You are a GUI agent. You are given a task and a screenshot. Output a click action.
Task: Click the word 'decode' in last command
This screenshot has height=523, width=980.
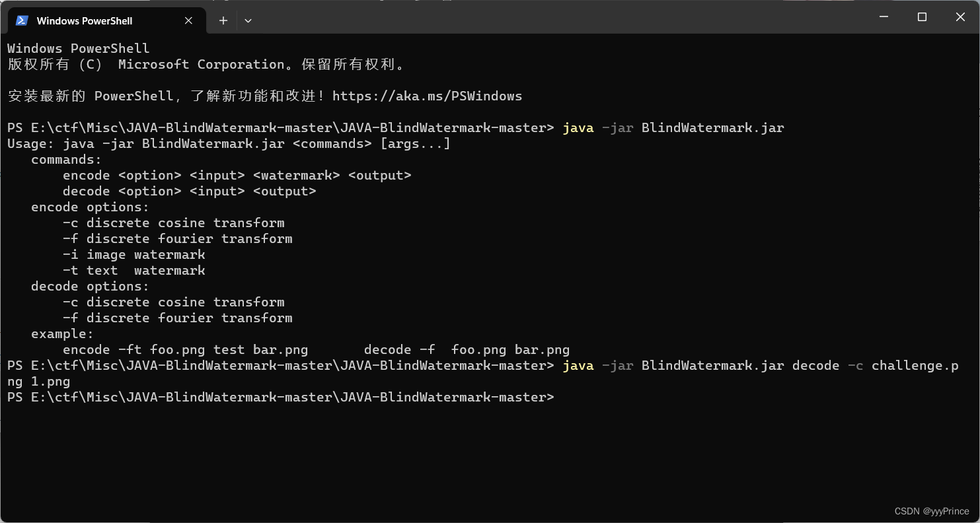coord(815,365)
